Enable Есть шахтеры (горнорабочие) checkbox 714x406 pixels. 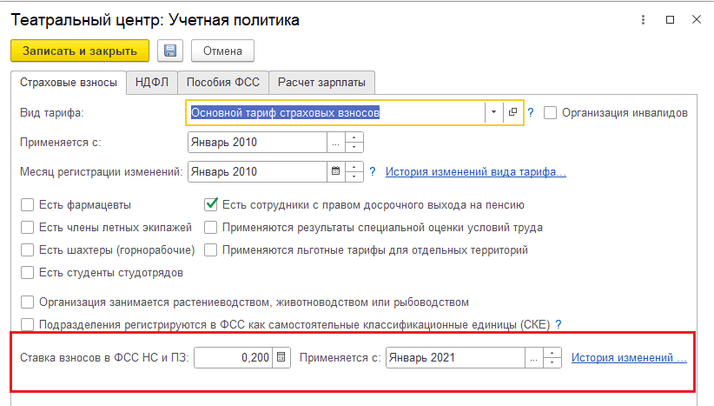tap(27, 250)
